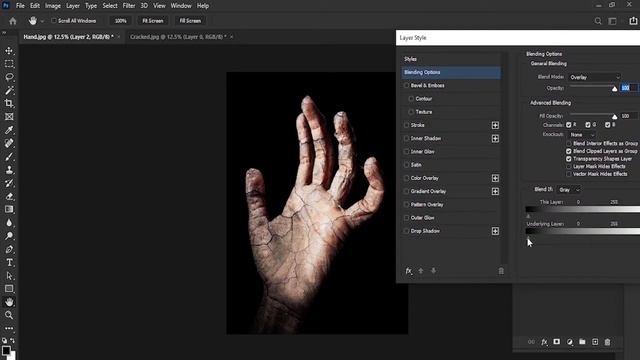
Task: Click the Opacity value field
Action: 629,88
